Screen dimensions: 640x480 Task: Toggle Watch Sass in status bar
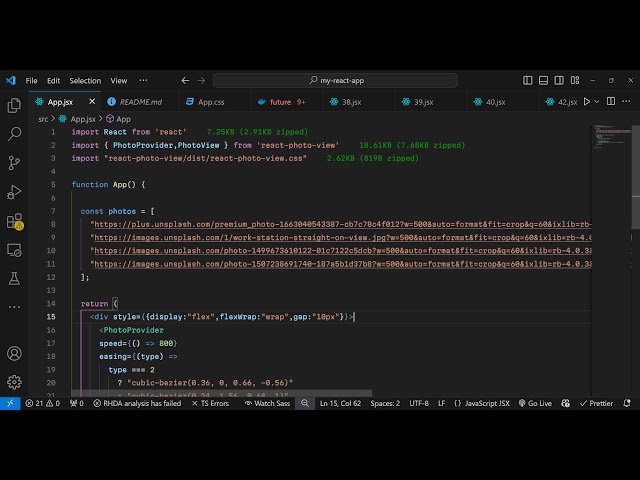pyautogui.click(x=266, y=403)
